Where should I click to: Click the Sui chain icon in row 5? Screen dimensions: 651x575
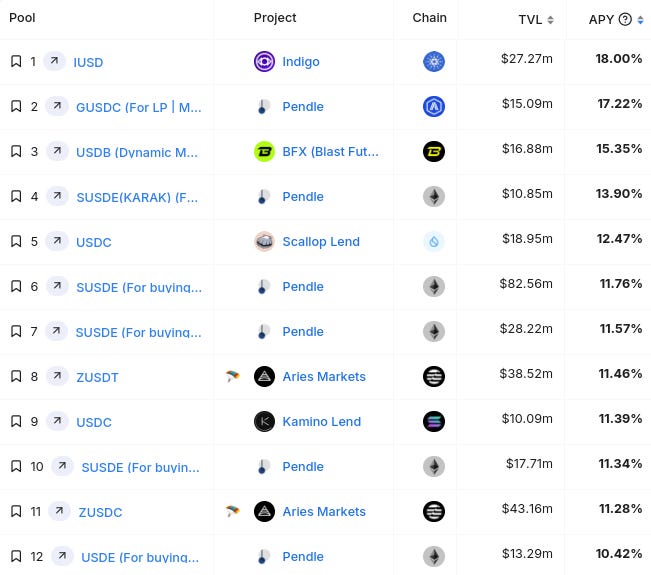pos(434,241)
